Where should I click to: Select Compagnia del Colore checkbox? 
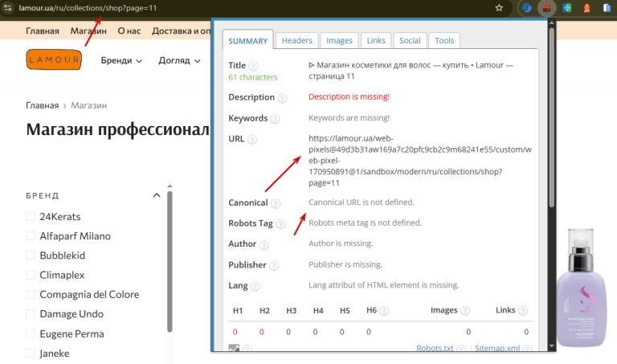point(31,294)
